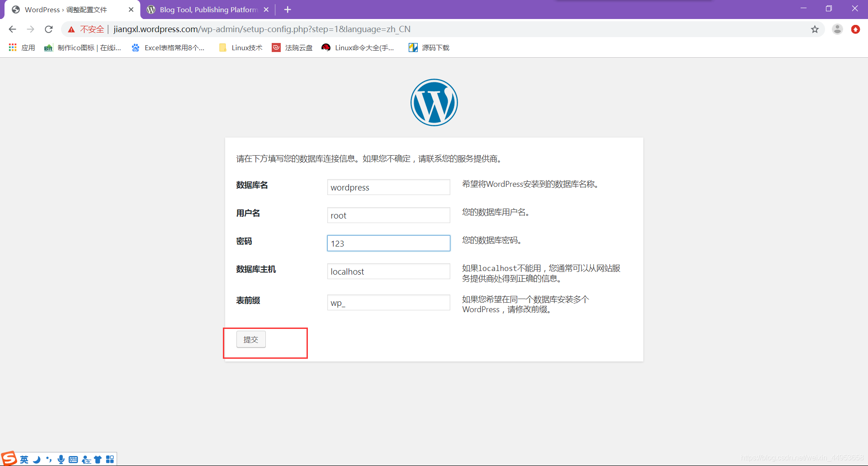Close the WordPress 调整配置文件 tab
Viewport: 868px width, 466px height.
click(131, 10)
